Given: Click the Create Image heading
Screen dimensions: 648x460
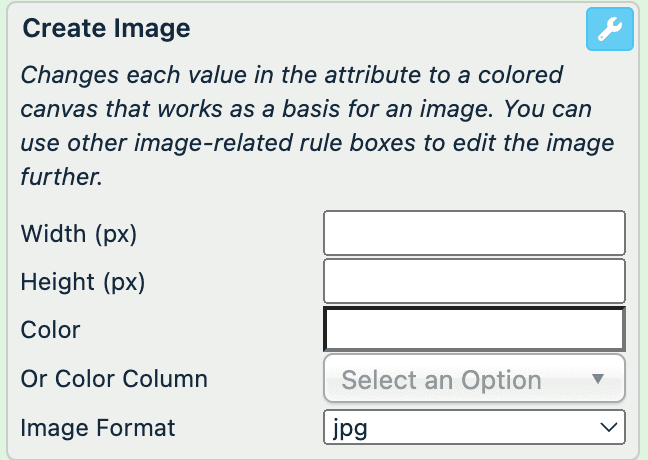Looking at the screenshot, I should tap(106, 29).
